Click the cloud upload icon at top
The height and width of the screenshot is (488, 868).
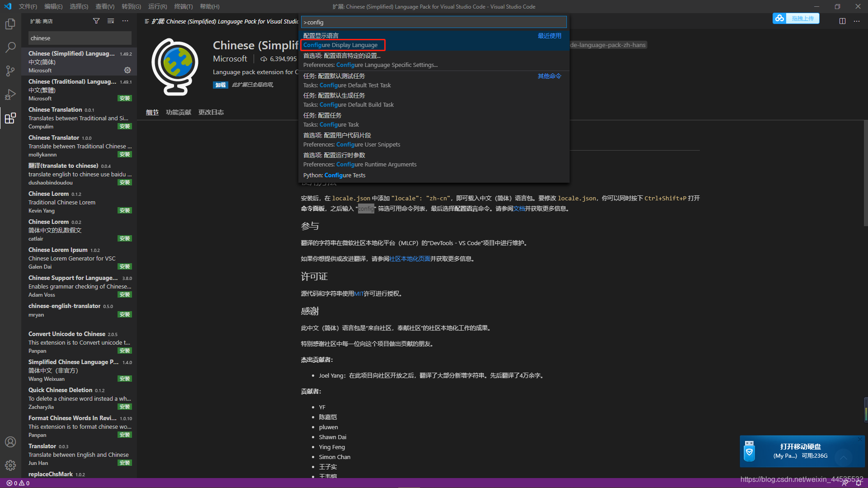pyautogui.click(x=779, y=18)
